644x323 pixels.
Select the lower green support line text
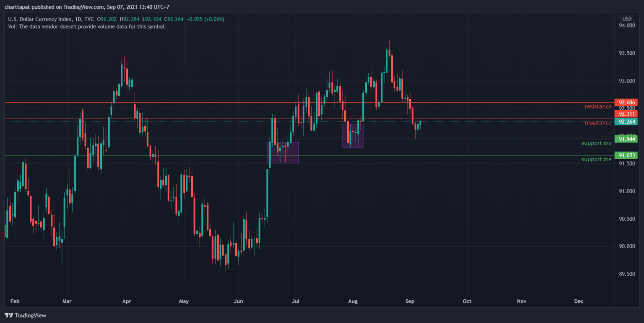point(596,160)
